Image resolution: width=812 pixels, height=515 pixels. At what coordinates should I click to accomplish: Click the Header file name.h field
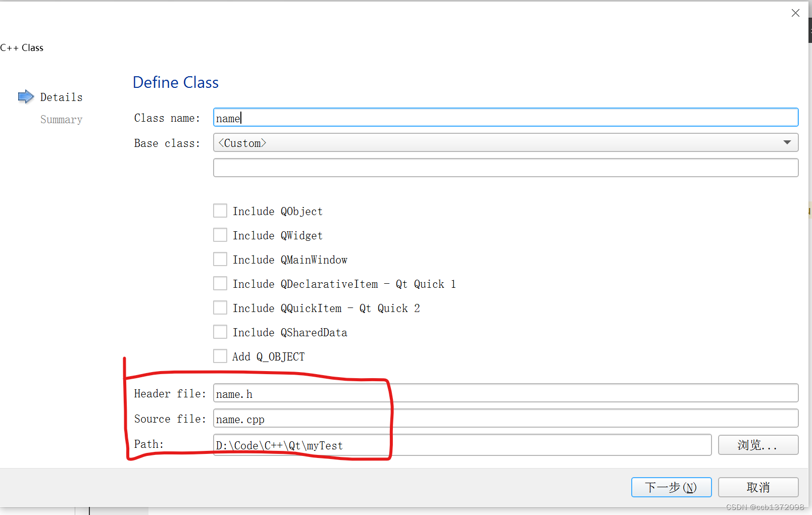505,393
